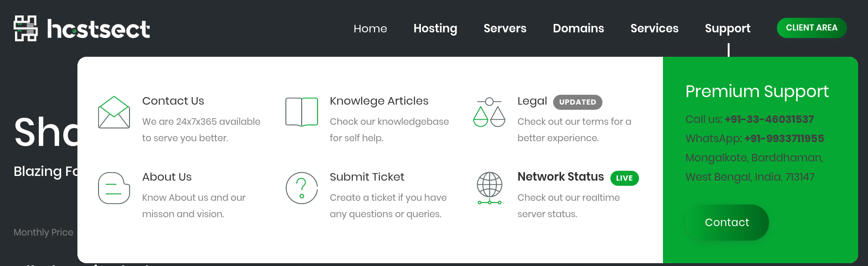Click the CLIENT AREA button
This screenshot has height=266, width=868.
[x=812, y=28]
